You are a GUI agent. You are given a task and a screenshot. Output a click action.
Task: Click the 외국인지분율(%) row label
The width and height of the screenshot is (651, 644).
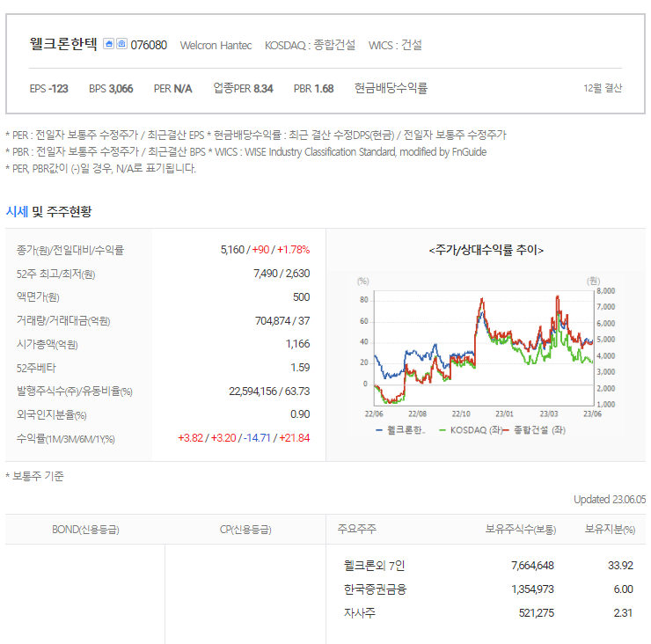tap(52, 414)
